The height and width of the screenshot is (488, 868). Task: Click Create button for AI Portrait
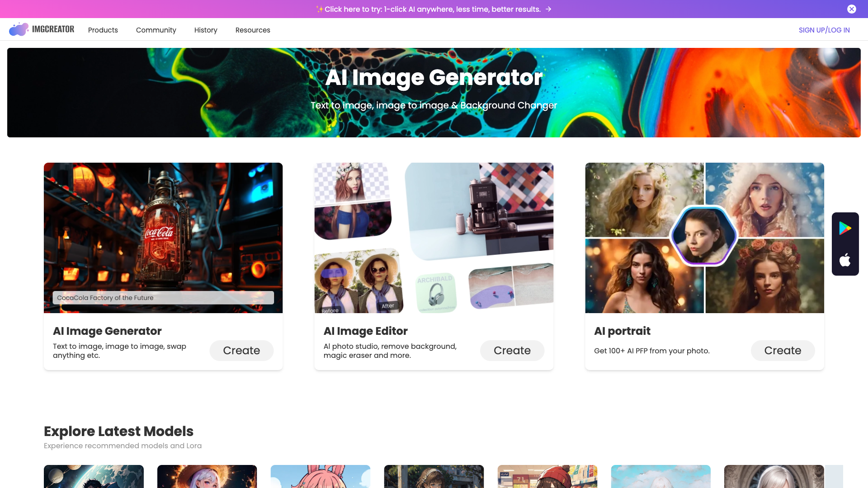pos(783,350)
